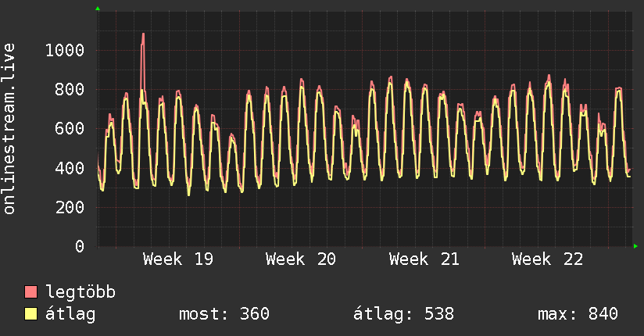Select the Week 21 axis label
644x336 pixels.
pyautogui.click(x=424, y=259)
